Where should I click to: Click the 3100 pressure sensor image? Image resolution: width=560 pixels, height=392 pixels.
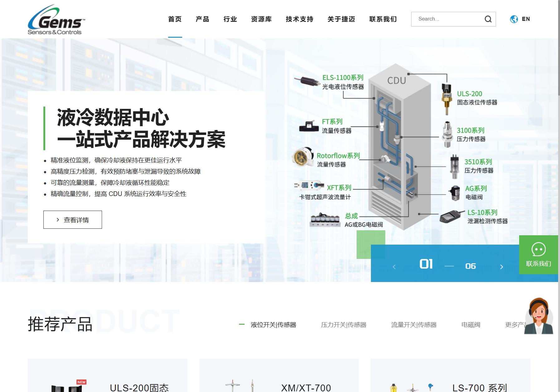point(447,134)
